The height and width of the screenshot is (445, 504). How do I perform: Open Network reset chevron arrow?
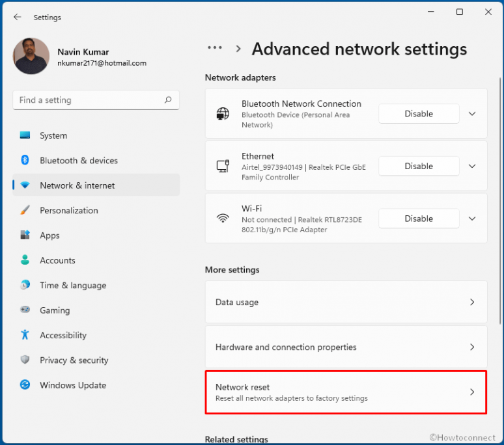(472, 392)
